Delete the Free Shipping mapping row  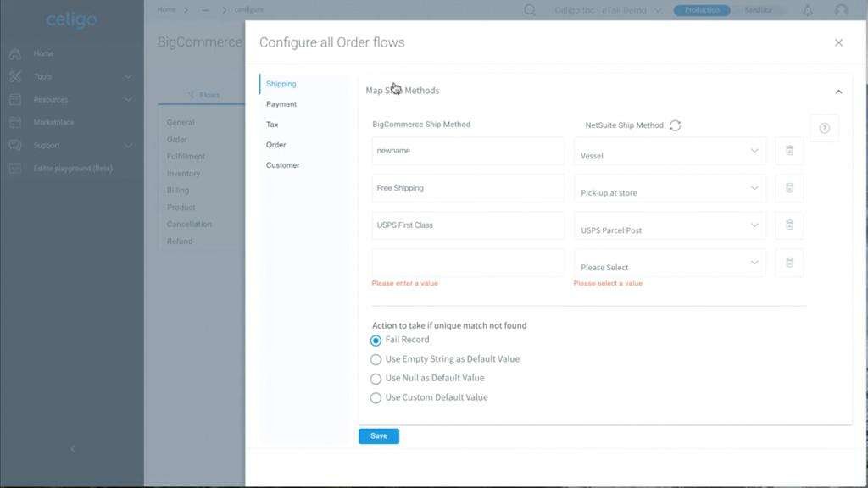(x=789, y=188)
